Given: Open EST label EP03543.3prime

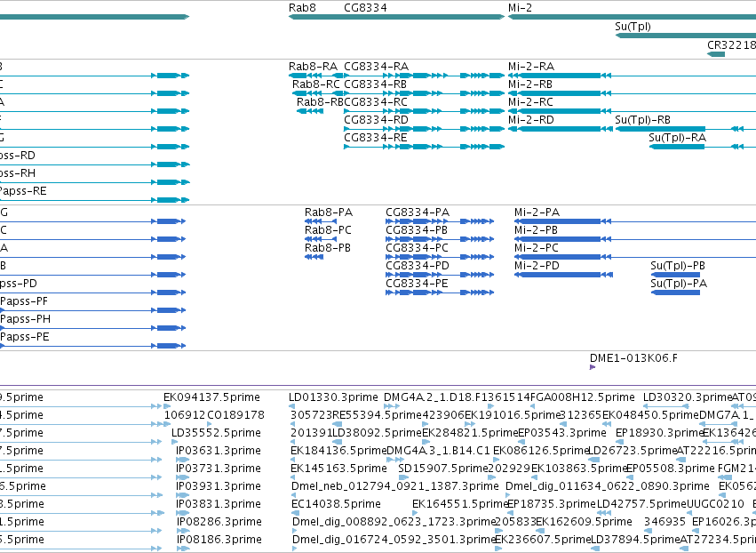Looking at the screenshot, I should click(x=562, y=433).
